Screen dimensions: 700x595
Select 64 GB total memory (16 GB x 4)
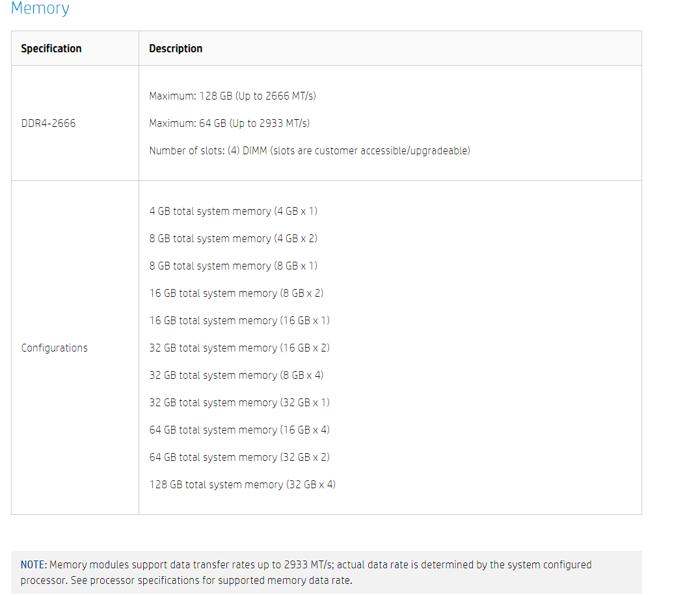240,430
